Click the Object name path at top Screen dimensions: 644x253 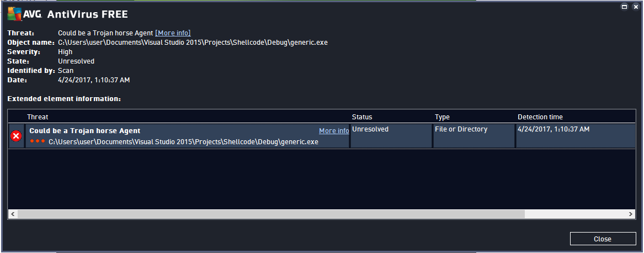pyautogui.click(x=193, y=43)
